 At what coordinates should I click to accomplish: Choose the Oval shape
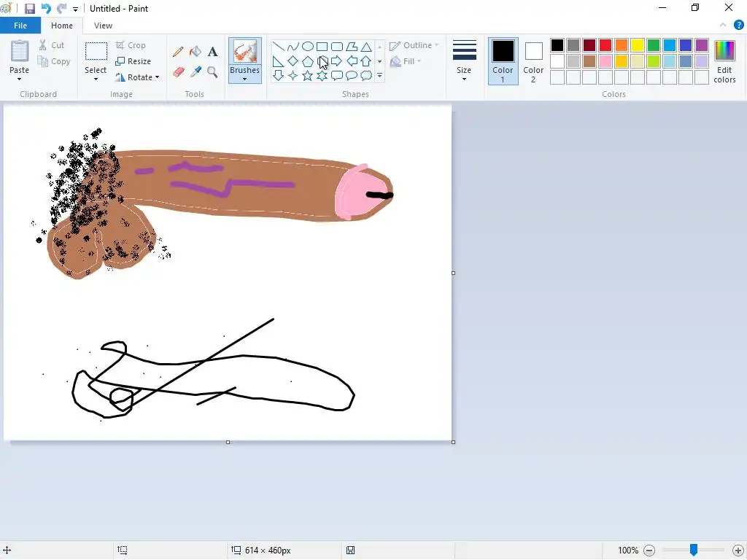point(308,46)
